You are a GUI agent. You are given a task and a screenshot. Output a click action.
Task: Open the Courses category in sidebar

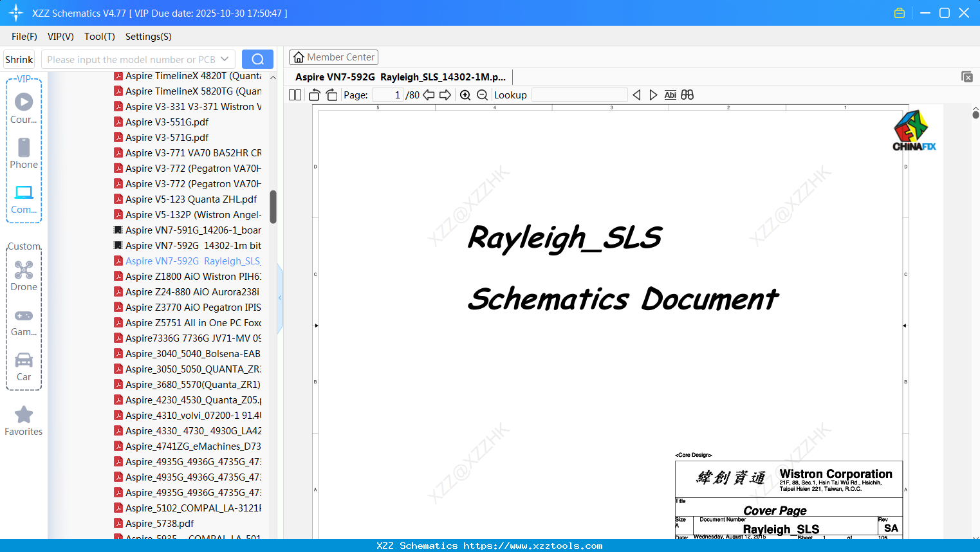pos(24,109)
